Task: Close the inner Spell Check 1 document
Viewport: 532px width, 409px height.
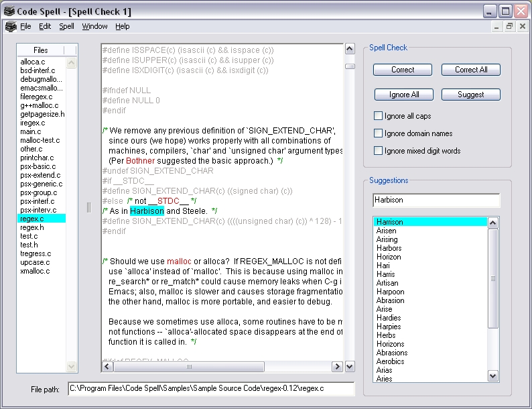Action: click(x=523, y=26)
